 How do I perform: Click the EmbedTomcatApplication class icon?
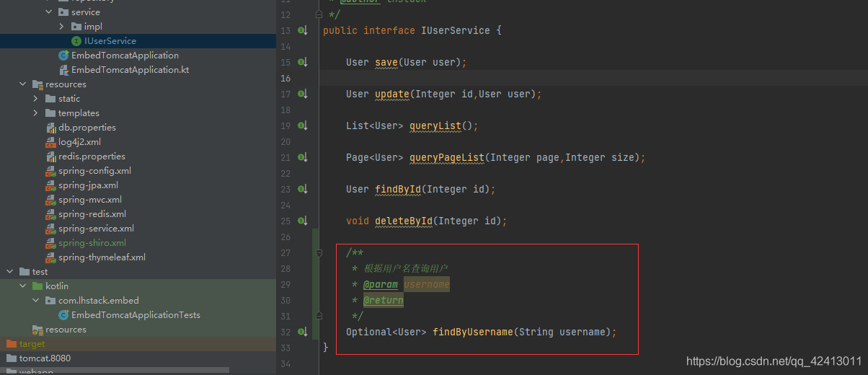pyautogui.click(x=63, y=56)
